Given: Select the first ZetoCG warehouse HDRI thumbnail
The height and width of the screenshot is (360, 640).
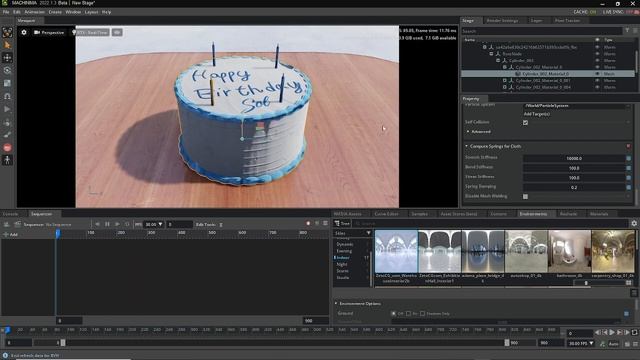Looking at the screenshot, I should [x=396, y=251].
